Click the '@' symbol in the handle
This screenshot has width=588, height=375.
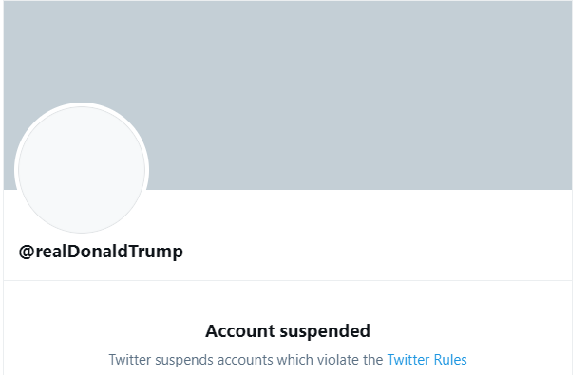[x=27, y=252]
